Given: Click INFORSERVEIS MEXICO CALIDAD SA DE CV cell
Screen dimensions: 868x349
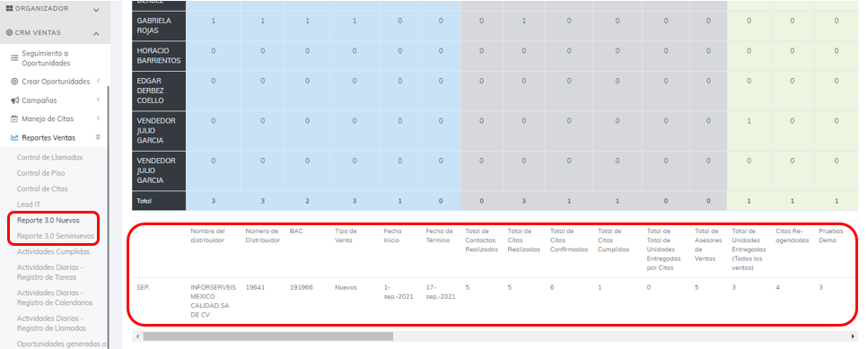Looking at the screenshot, I should click(x=213, y=301).
